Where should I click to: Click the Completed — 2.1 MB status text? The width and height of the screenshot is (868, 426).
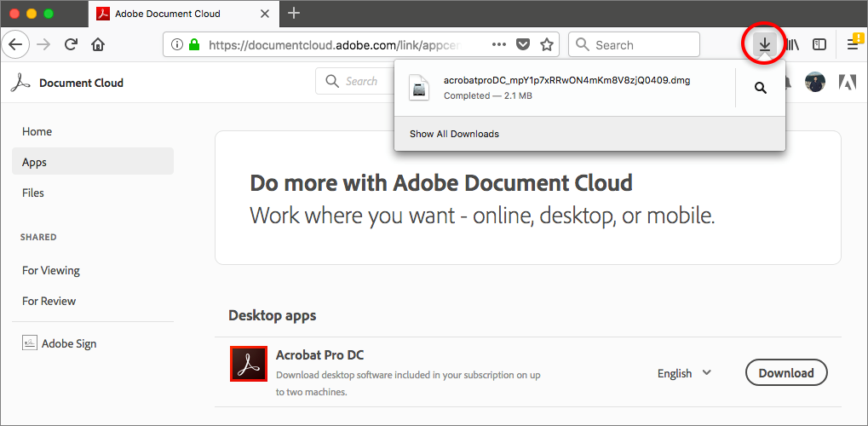[488, 95]
